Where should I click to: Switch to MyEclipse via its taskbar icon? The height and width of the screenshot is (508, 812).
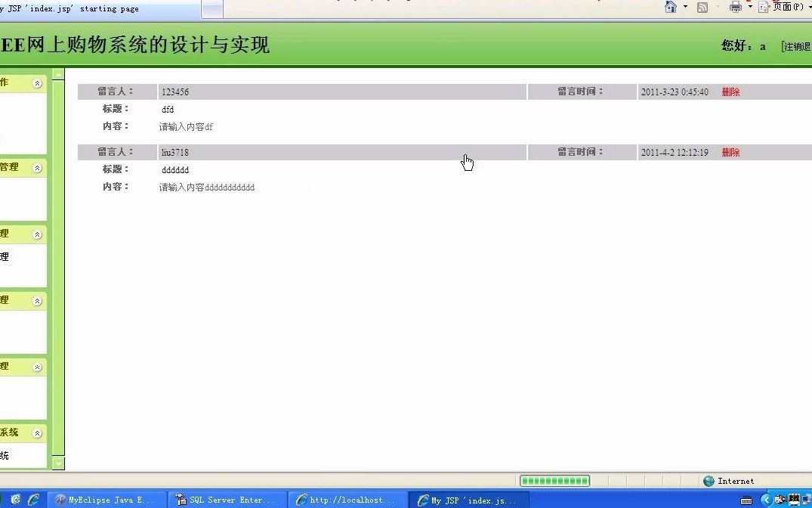[x=106, y=499]
